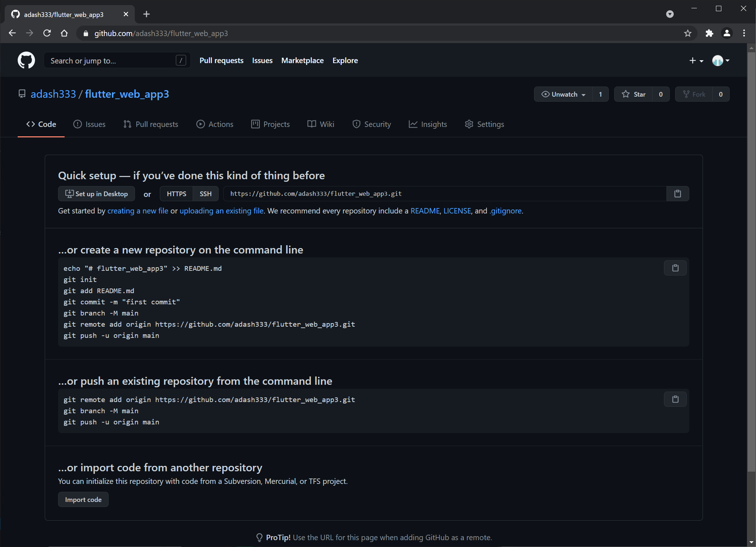Open the Projects tab
Viewport: 756px width, 547px height.
[x=271, y=124]
